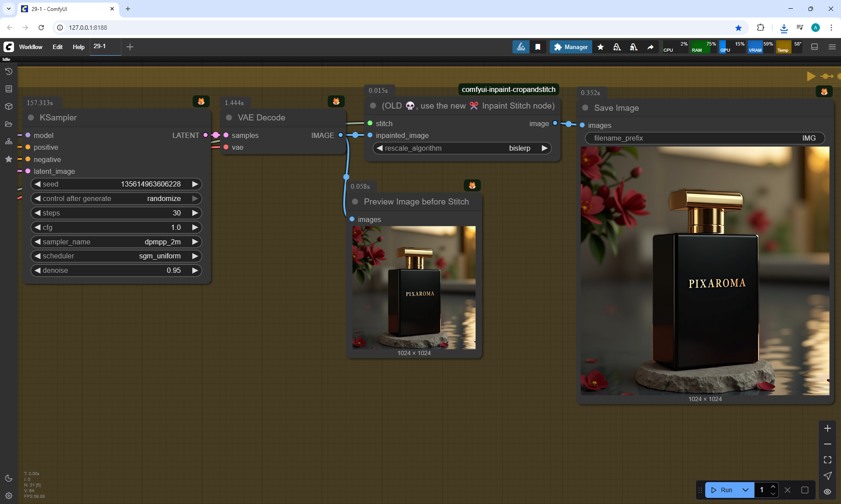
Task: Open the node library sidebar icon
Action: [x=9, y=89]
